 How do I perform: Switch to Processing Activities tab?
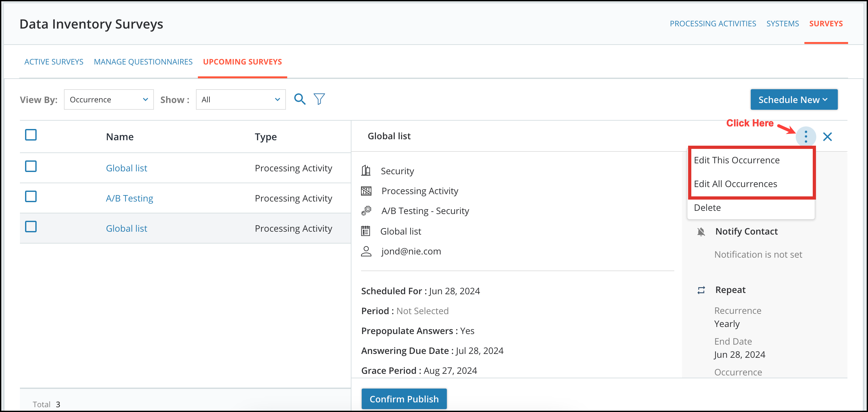pos(713,23)
